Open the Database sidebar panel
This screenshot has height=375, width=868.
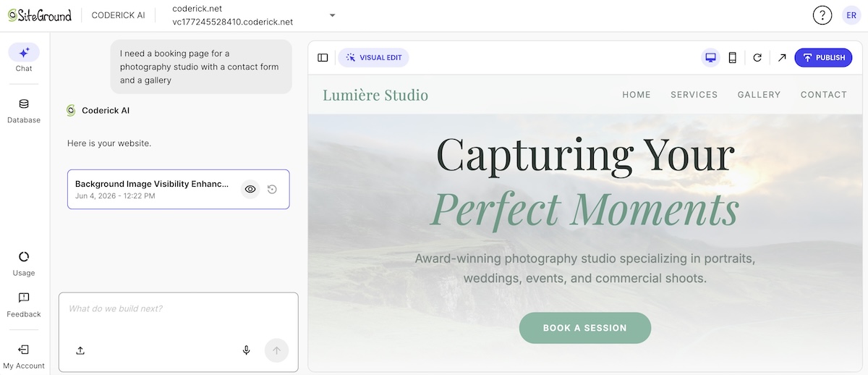[x=24, y=111]
